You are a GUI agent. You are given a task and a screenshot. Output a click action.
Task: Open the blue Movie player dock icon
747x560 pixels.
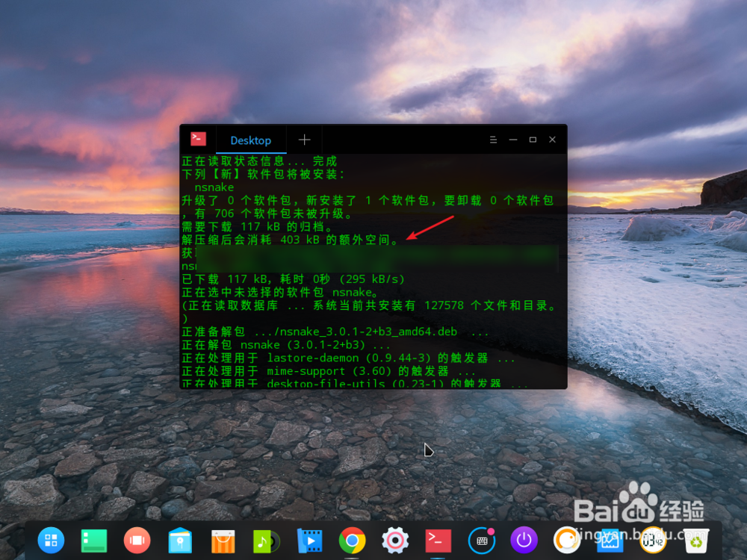pos(309,541)
